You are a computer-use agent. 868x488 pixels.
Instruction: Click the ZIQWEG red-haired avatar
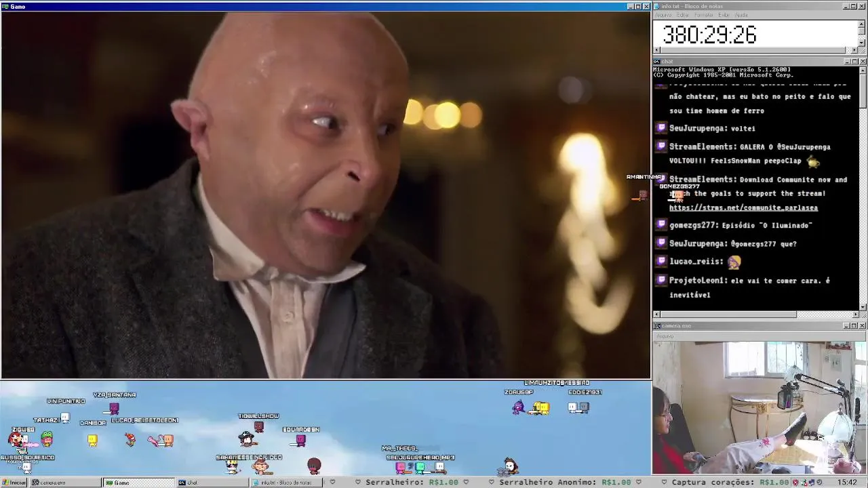17,440
